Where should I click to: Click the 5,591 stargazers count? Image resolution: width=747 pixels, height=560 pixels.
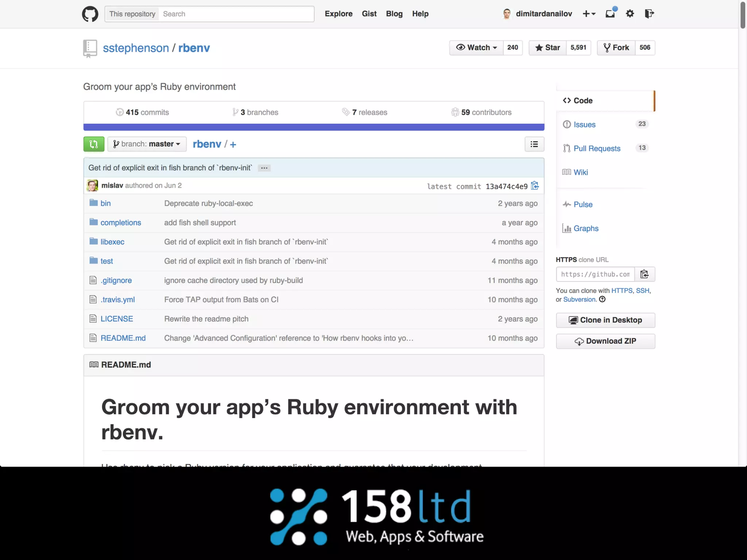click(x=578, y=48)
